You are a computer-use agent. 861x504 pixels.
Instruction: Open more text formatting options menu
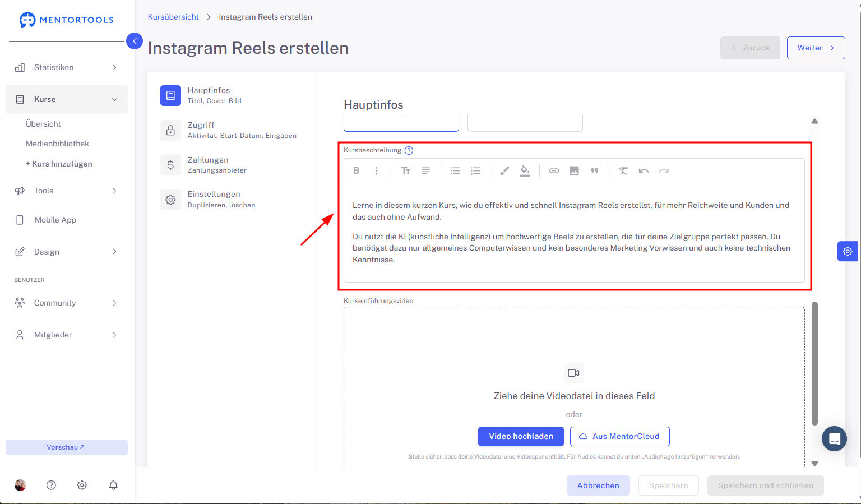point(376,171)
